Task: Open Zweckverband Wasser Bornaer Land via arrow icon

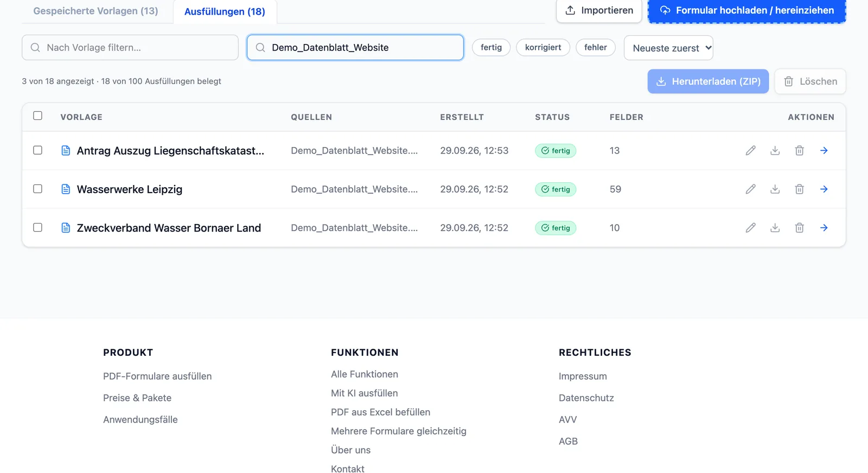Action: click(824, 228)
